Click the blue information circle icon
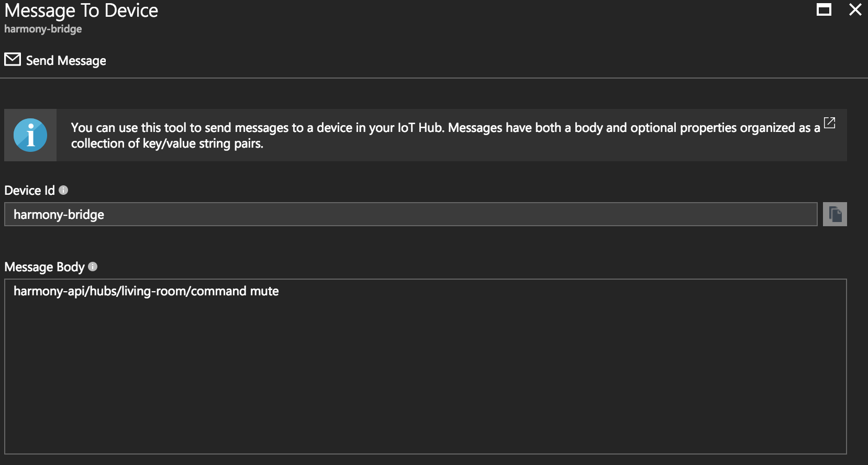 (x=30, y=135)
